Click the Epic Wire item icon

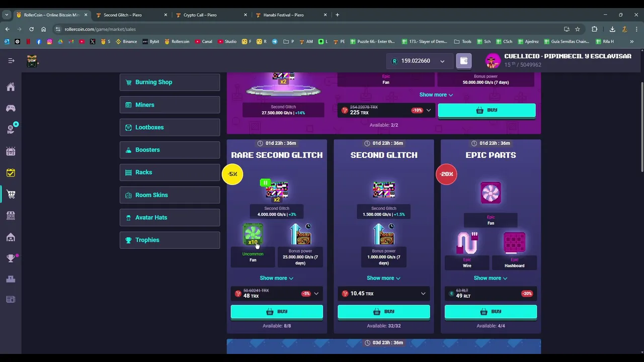tap(467, 243)
